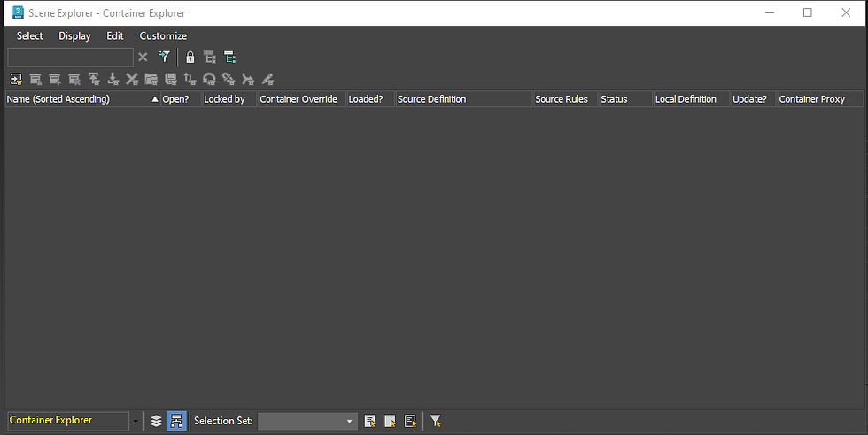Click the folder-shaped container icon

pos(151,79)
